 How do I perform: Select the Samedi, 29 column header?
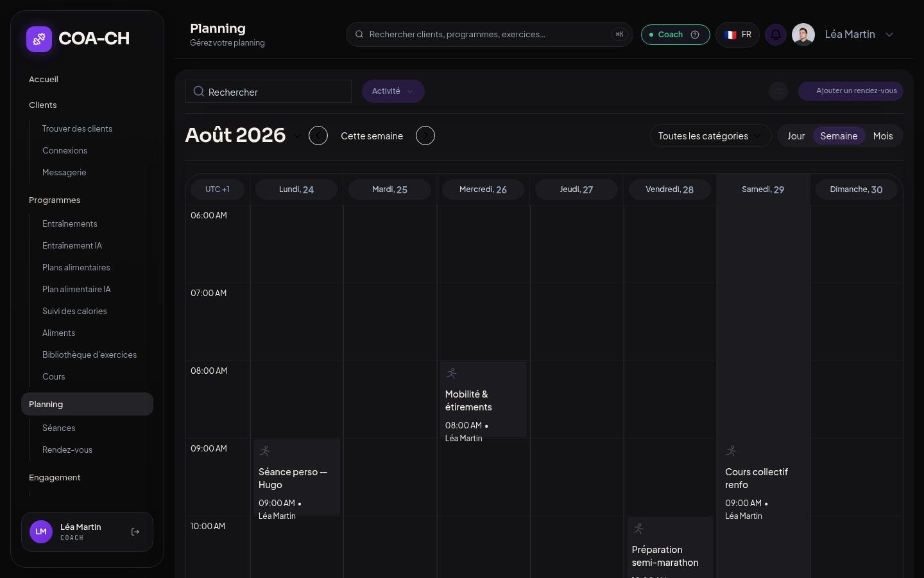point(763,189)
